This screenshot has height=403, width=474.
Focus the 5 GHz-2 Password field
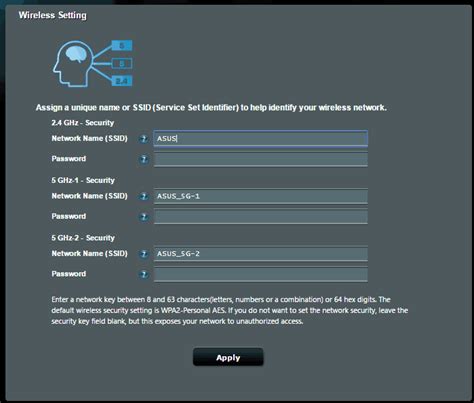click(261, 275)
